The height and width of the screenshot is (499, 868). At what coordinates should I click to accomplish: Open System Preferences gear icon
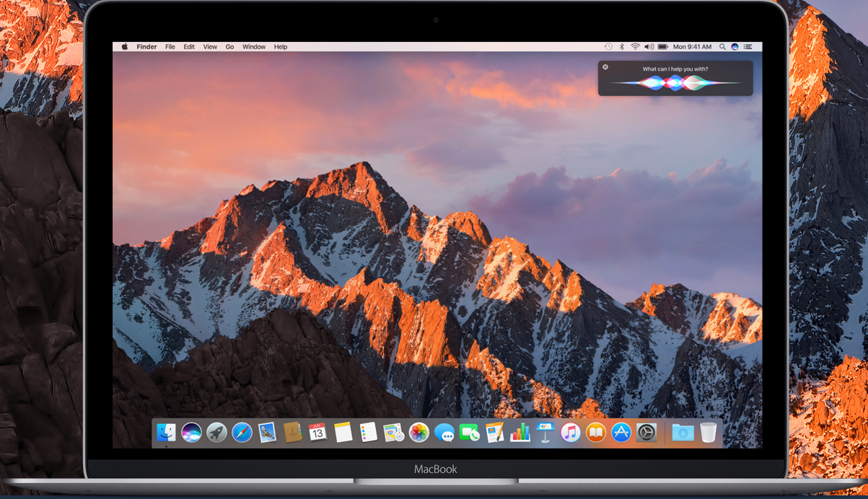(646, 432)
